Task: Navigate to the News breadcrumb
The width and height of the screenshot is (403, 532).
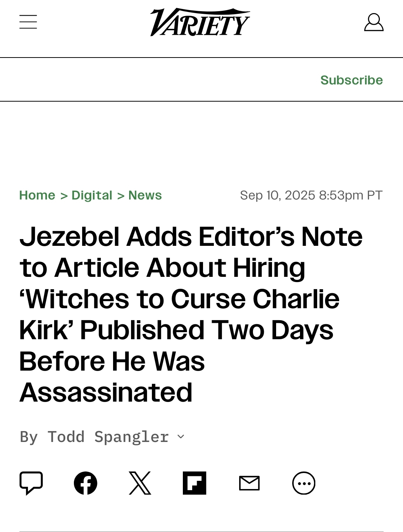Action: point(145,195)
